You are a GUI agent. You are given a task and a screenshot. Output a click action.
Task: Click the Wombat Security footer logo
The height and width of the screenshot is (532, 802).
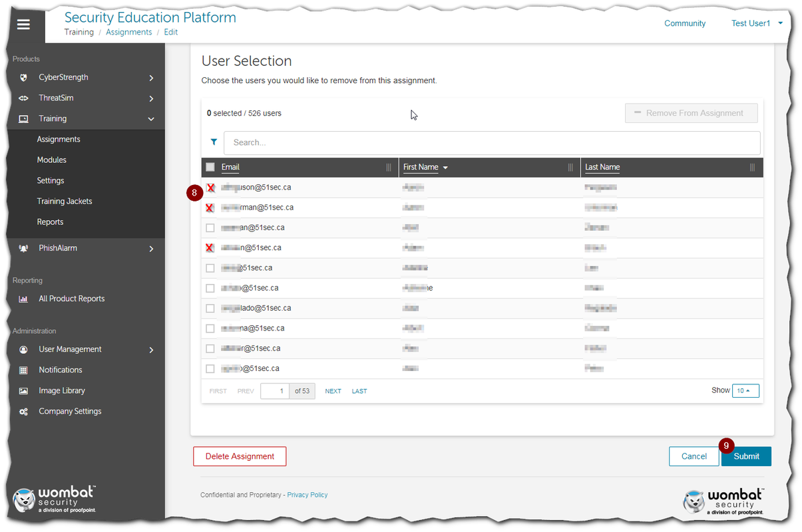click(x=723, y=503)
